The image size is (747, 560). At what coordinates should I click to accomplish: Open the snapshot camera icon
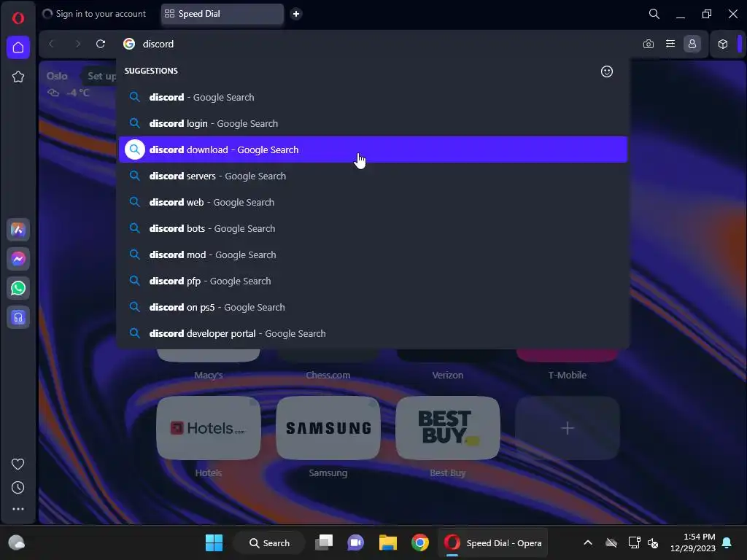tap(649, 44)
